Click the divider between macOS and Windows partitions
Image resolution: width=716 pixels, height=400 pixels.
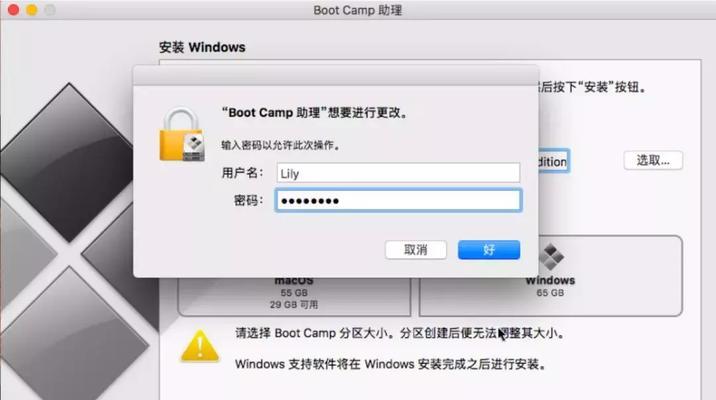tap(415, 297)
